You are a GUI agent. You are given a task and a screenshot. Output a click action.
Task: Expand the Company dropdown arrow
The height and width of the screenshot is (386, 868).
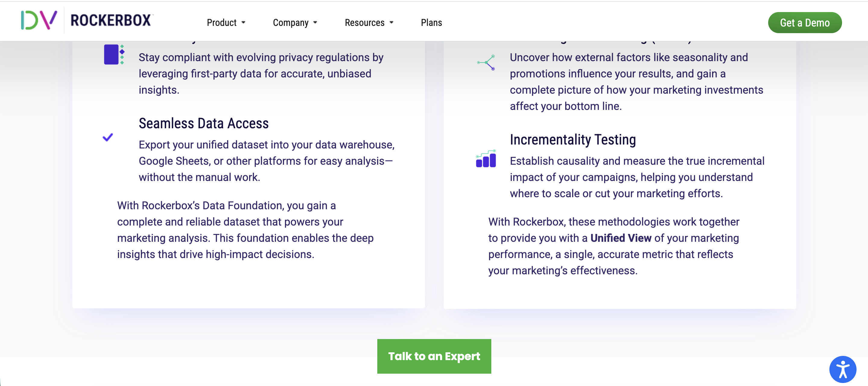315,23
